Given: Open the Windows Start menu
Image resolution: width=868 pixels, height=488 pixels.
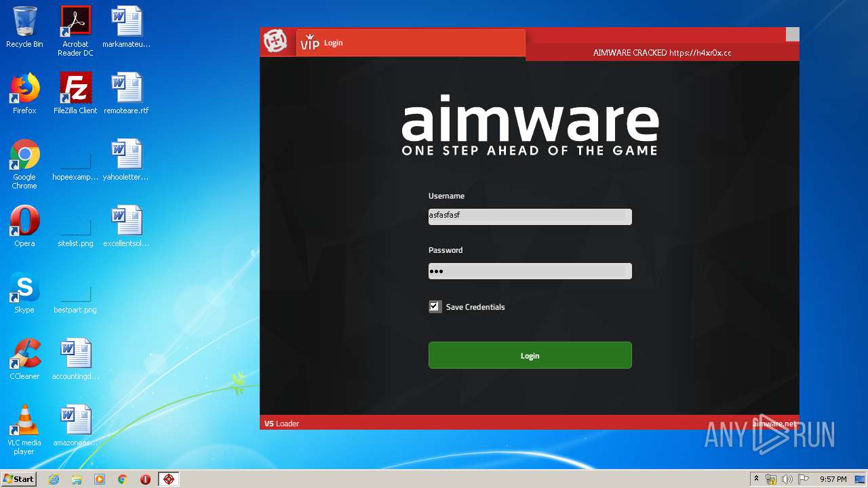Looking at the screenshot, I should 19,479.
